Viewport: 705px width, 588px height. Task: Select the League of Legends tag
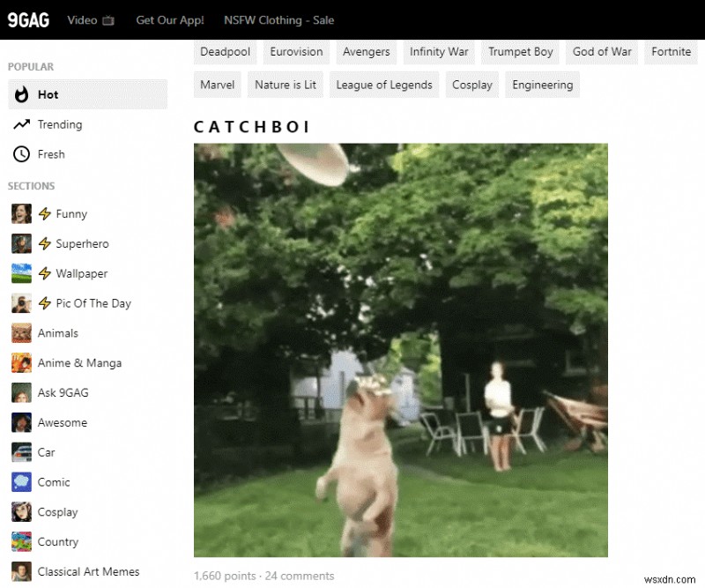(x=384, y=85)
